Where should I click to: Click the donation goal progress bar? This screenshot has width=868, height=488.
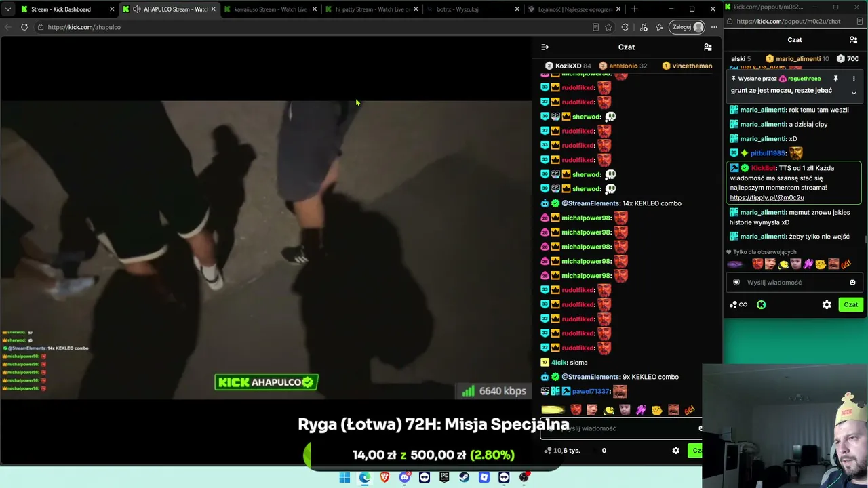(x=433, y=455)
